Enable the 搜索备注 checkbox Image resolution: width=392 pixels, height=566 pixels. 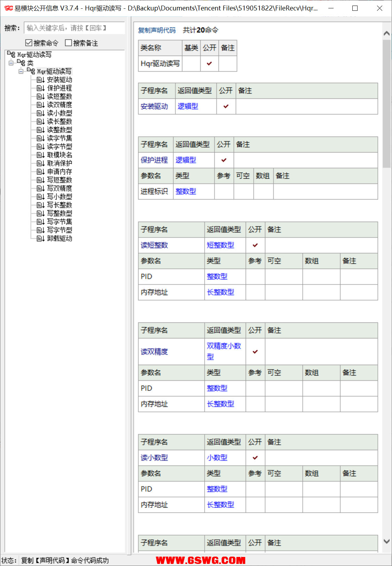(x=69, y=43)
